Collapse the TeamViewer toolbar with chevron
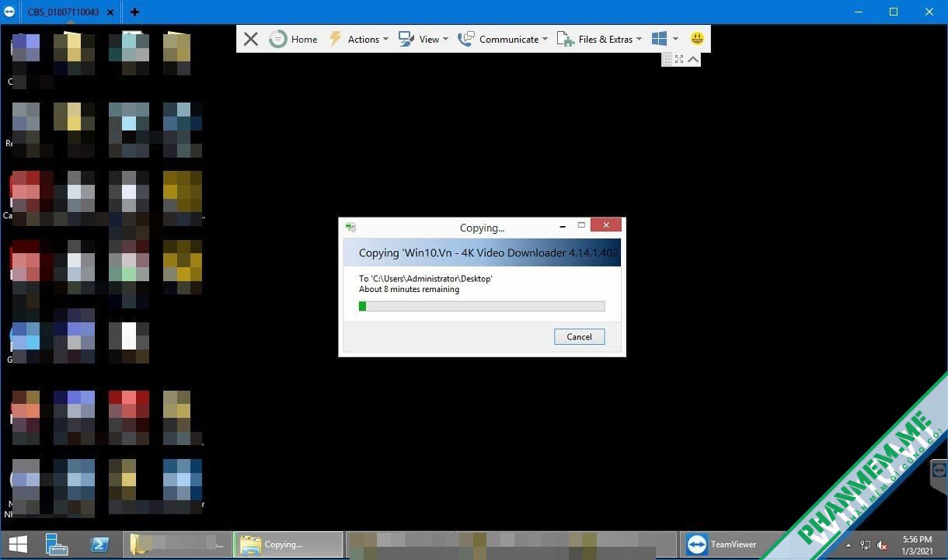 [693, 59]
